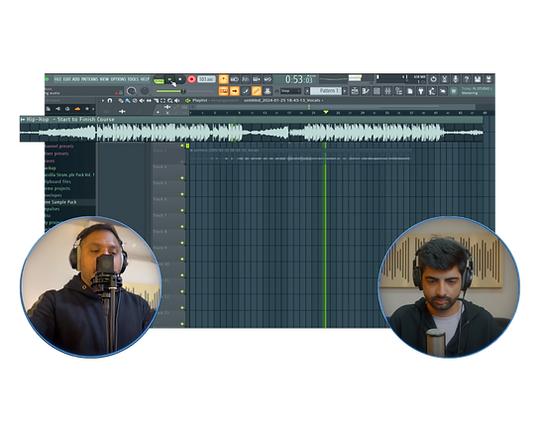Select Free Sample Pack in browser
This screenshot has width=540, height=431.
(61, 202)
